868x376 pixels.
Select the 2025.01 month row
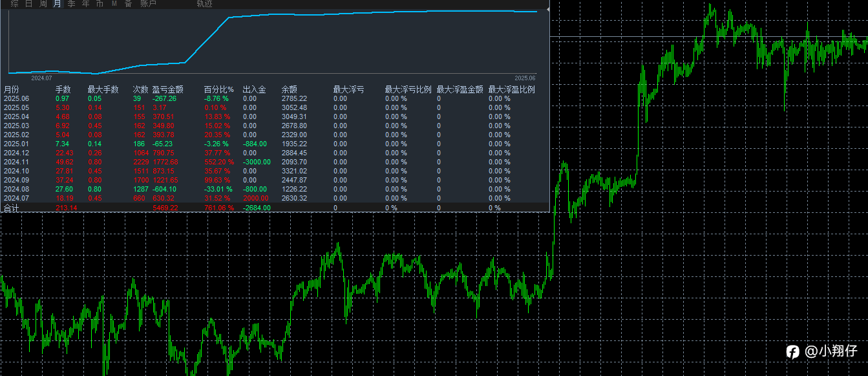tap(275, 144)
